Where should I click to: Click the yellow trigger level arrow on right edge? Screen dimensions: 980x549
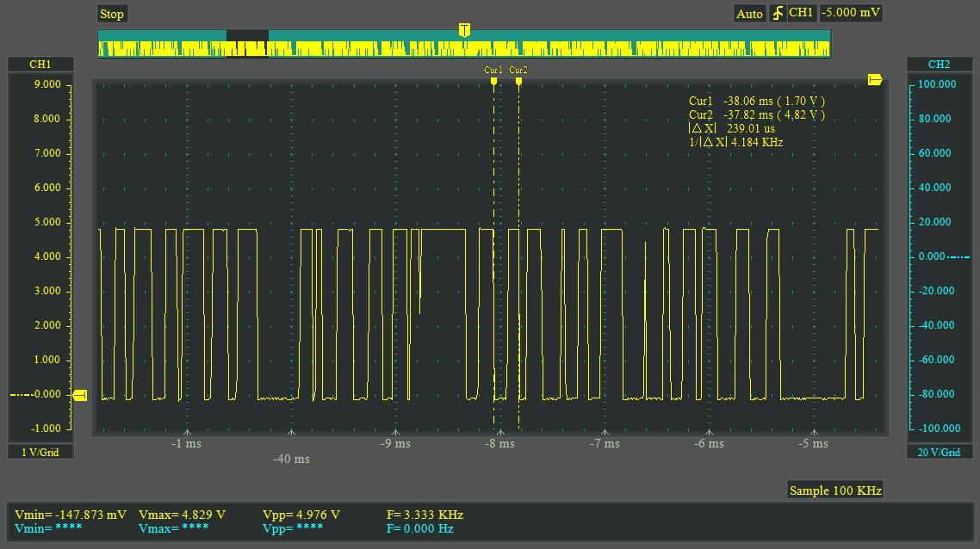875,80
